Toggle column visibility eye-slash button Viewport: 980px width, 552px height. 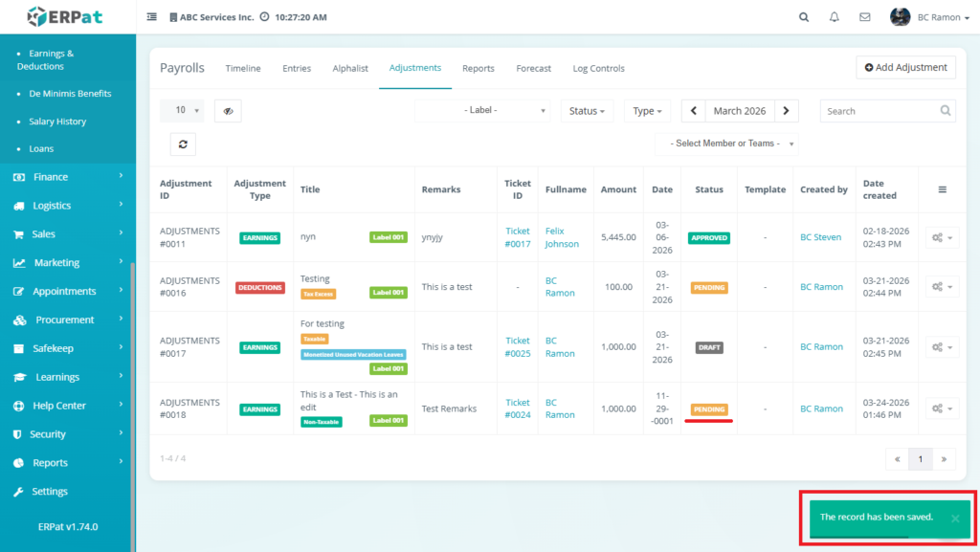coord(228,111)
